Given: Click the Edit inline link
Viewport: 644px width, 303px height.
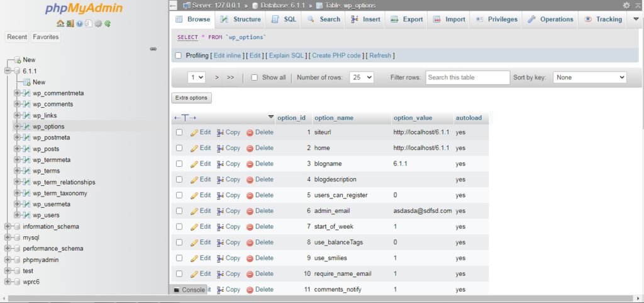Looking at the screenshot, I should pos(227,55).
